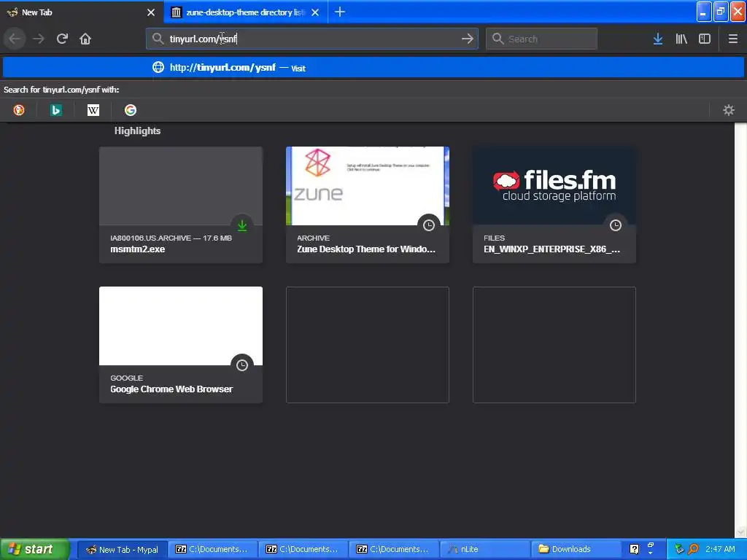The height and width of the screenshot is (560, 747).
Task: Click clock badge on Zune Desktop Theme card
Action: (429, 225)
